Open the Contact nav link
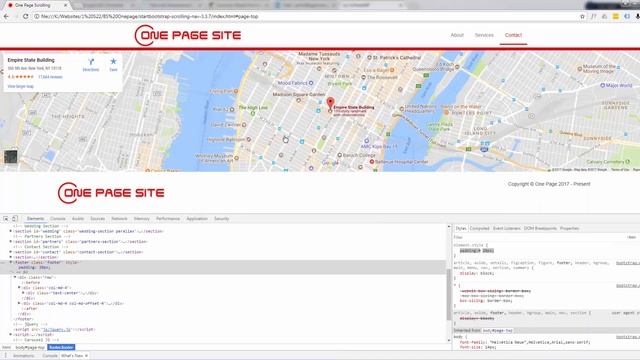640x360 pixels. tap(513, 35)
